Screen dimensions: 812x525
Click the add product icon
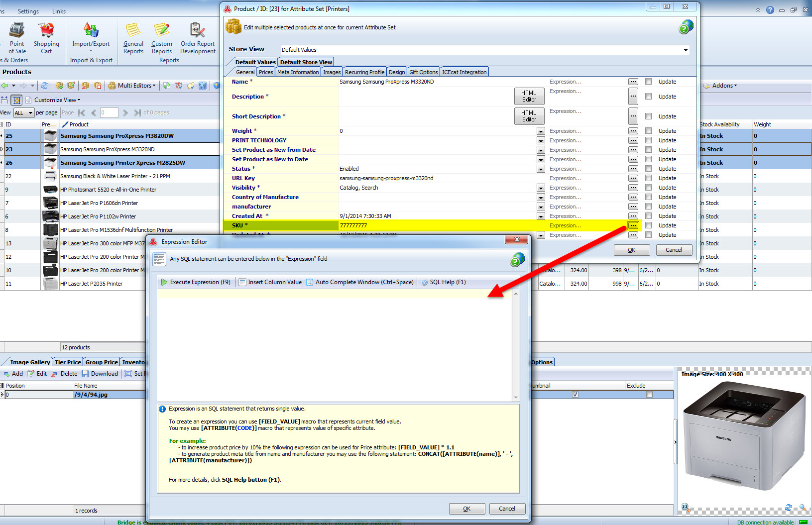(x=59, y=86)
